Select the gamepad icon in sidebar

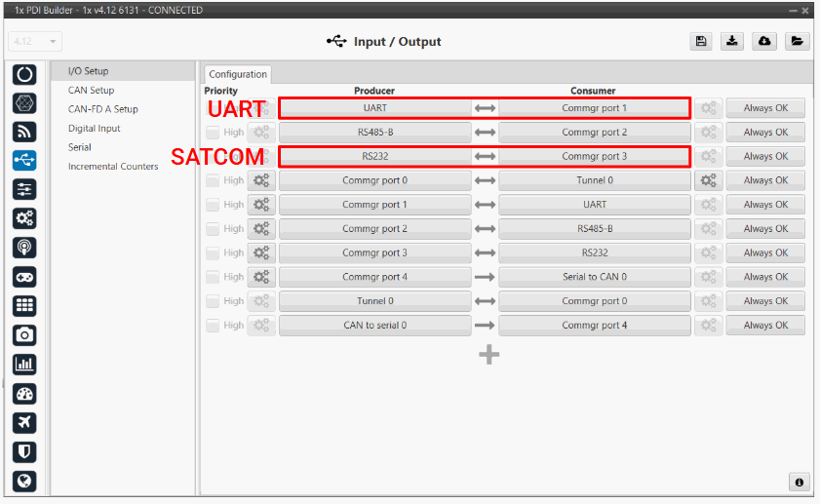25,277
